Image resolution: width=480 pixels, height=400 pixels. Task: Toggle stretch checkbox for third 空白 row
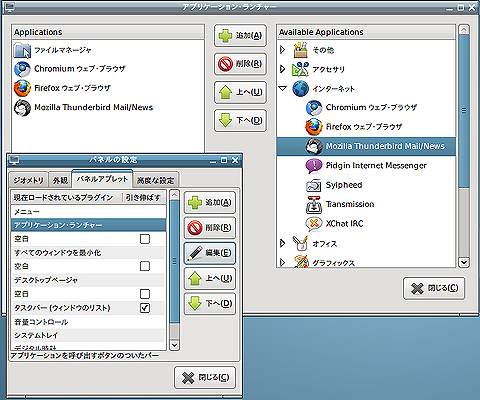coord(145,294)
